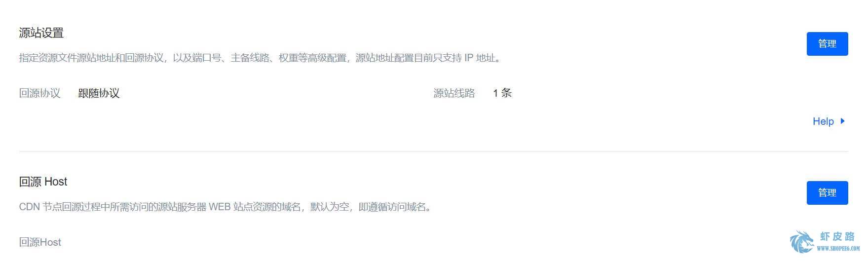Click the dragon logo watermark
Image resolution: width=868 pixels, height=261 pixels.
point(802,242)
